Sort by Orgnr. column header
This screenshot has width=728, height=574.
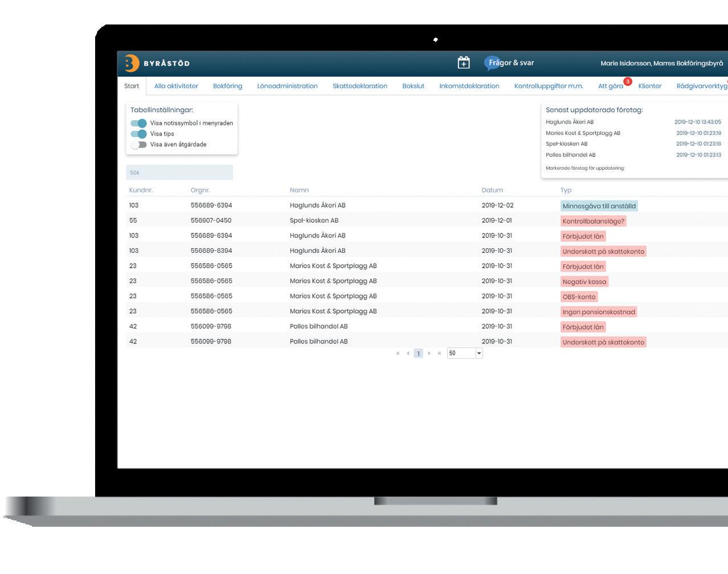click(x=200, y=190)
